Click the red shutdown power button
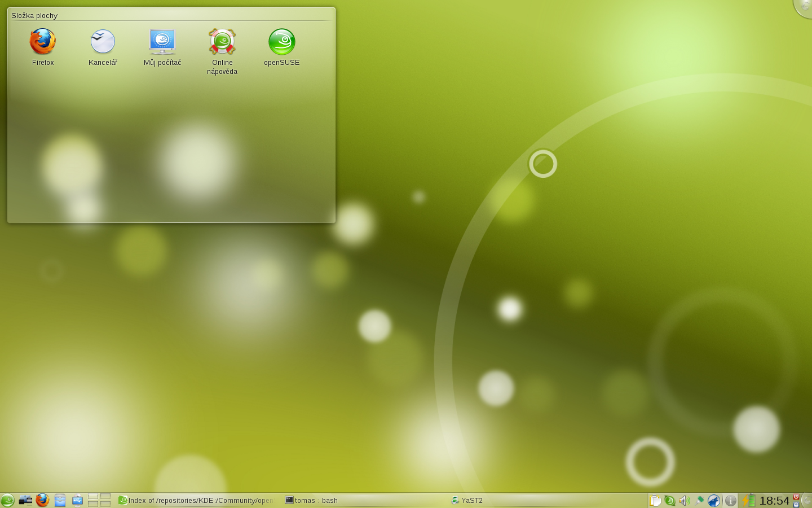 pos(796,497)
